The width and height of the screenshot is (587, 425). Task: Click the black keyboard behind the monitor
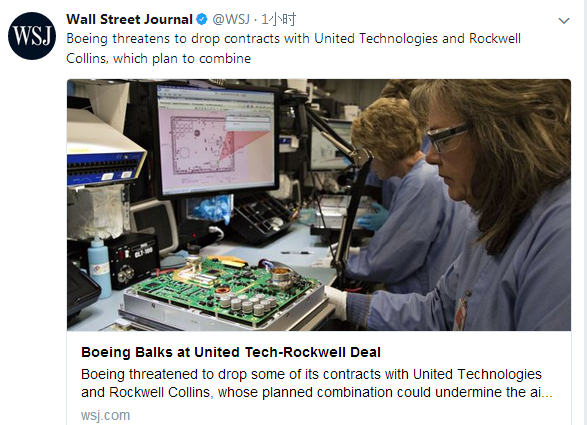(x=262, y=217)
